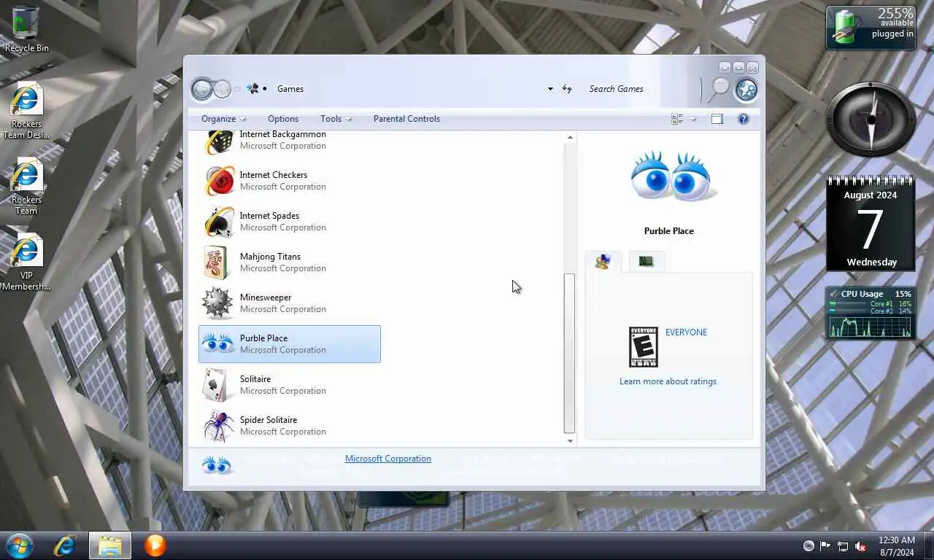The height and width of the screenshot is (560, 934).
Task: Select the Internet Checkers name text
Action: [274, 175]
